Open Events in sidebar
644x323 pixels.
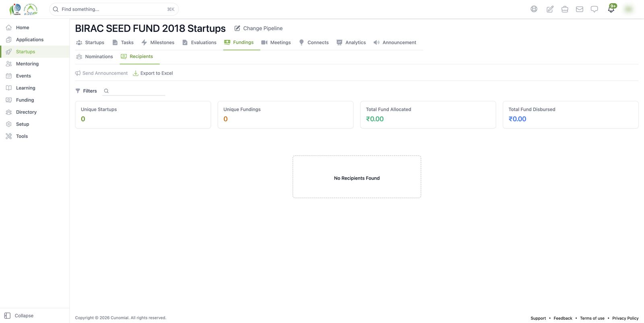pos(35,76)
